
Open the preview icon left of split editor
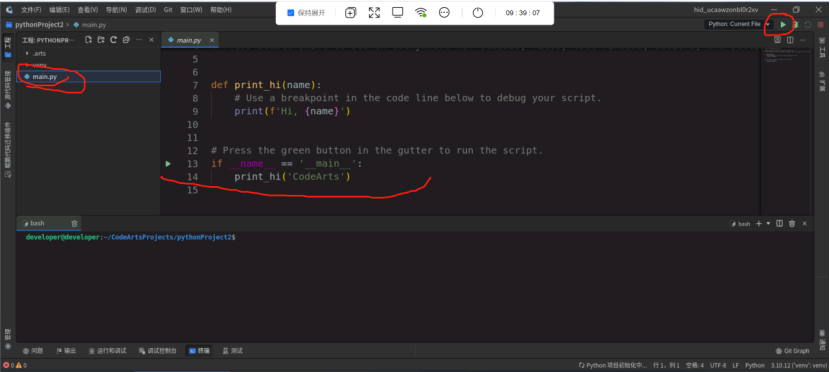point(777,40)
